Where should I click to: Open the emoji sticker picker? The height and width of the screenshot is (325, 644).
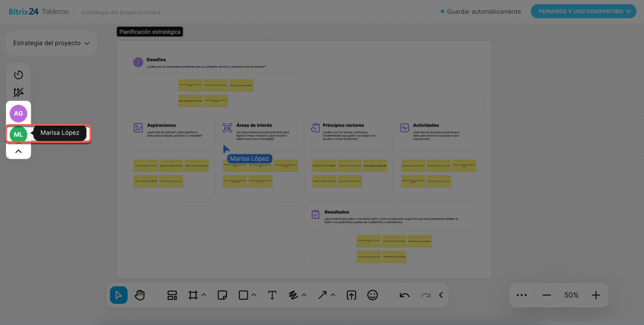(x=372, y=295)
